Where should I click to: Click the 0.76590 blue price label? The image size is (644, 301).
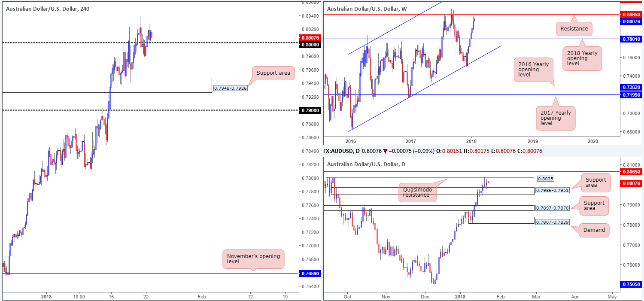[x=309, y=273]
